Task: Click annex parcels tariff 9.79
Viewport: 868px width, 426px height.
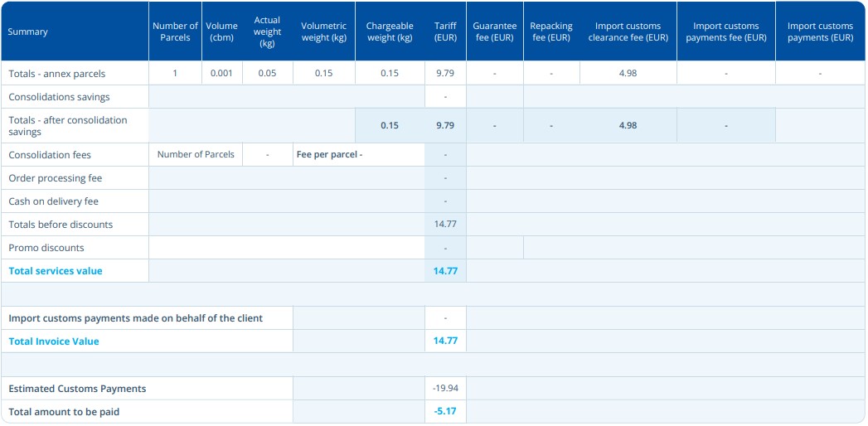Action: (x=445, y=73)
